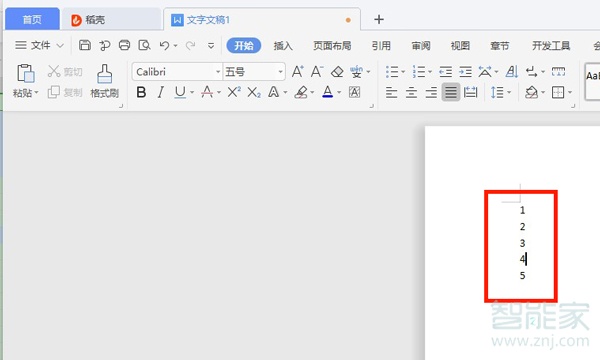Apply numbered list

click(419, 72)
